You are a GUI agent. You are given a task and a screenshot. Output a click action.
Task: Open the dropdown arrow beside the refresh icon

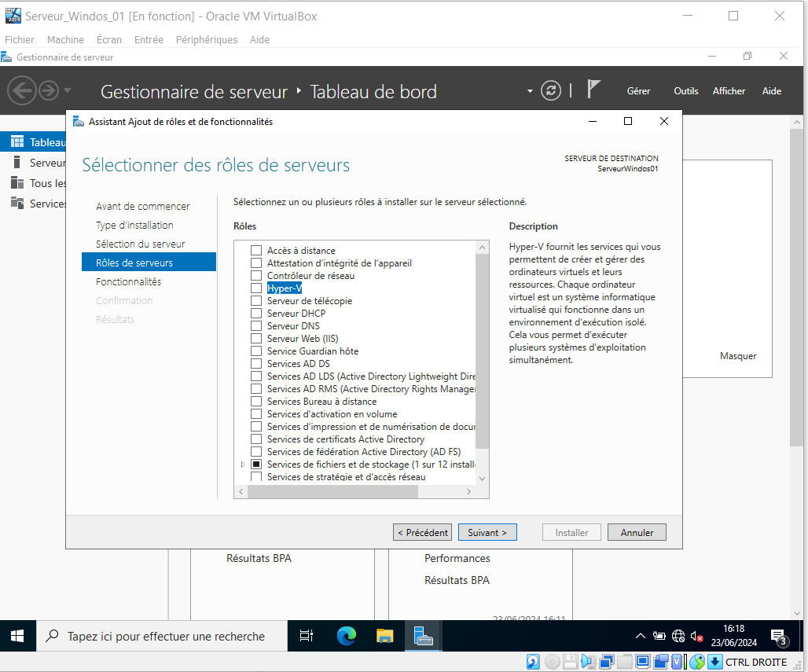point(530,91)
